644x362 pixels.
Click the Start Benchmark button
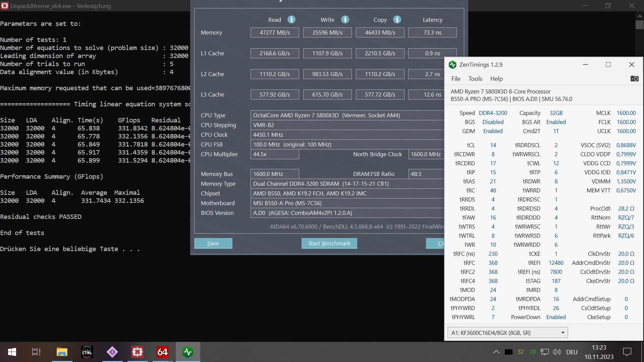click(x=329, y=243)
